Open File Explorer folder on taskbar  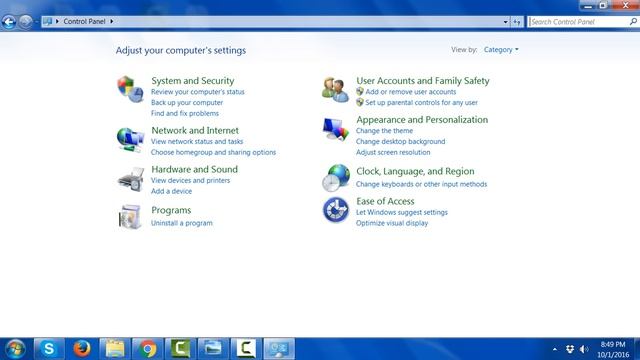[115, 349]
